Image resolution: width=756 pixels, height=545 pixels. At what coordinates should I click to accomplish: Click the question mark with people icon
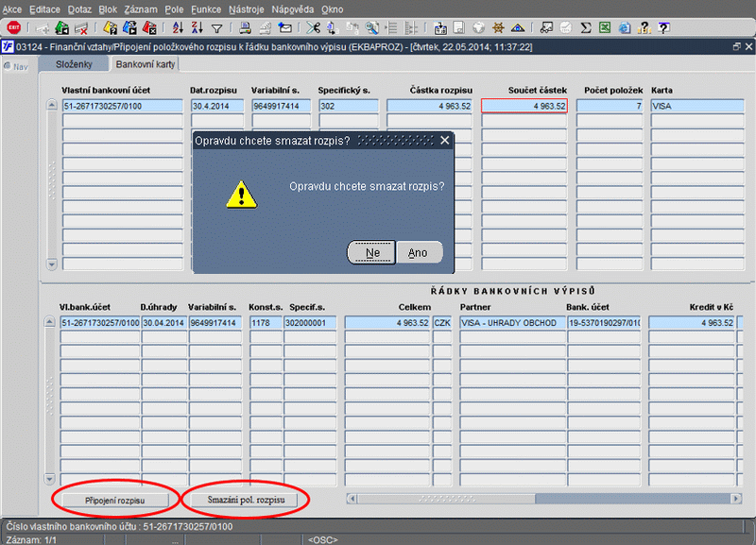[x=644, y=28]
